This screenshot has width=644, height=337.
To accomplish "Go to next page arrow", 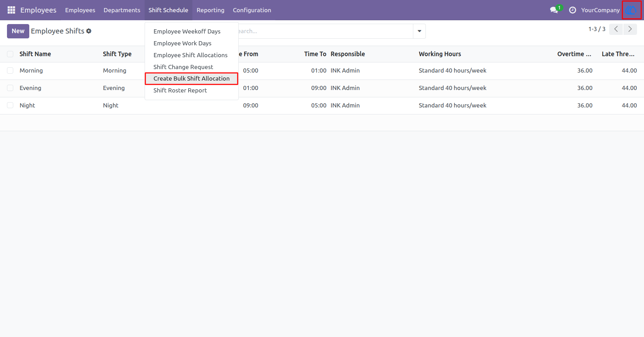I will (x=630, y=29).
